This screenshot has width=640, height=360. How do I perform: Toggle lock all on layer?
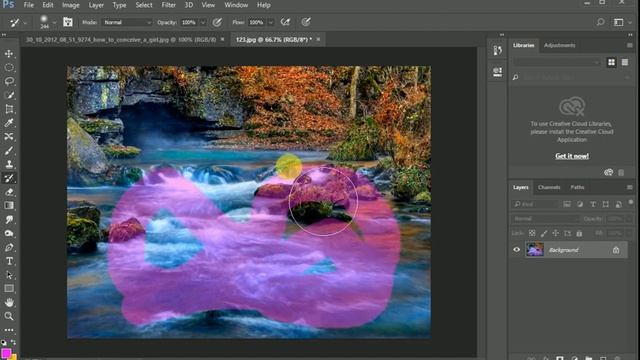click(579, 233)
